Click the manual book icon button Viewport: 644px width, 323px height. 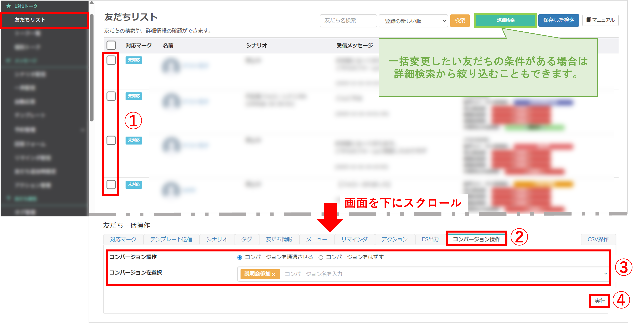click(x=600, y=20)
